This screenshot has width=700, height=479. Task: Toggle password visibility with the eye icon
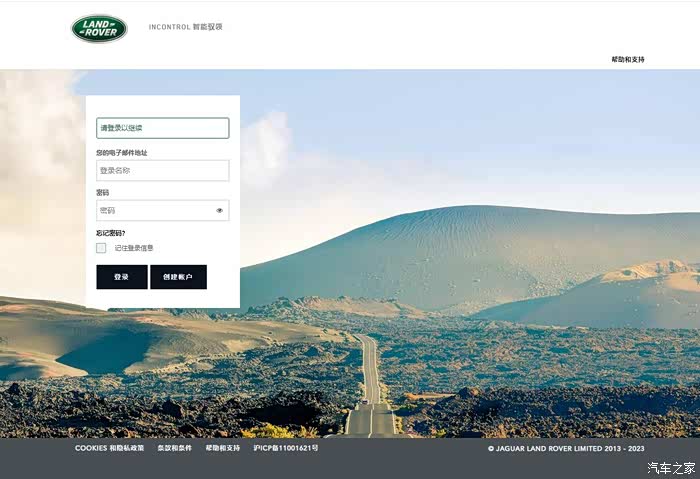(220, 210)
